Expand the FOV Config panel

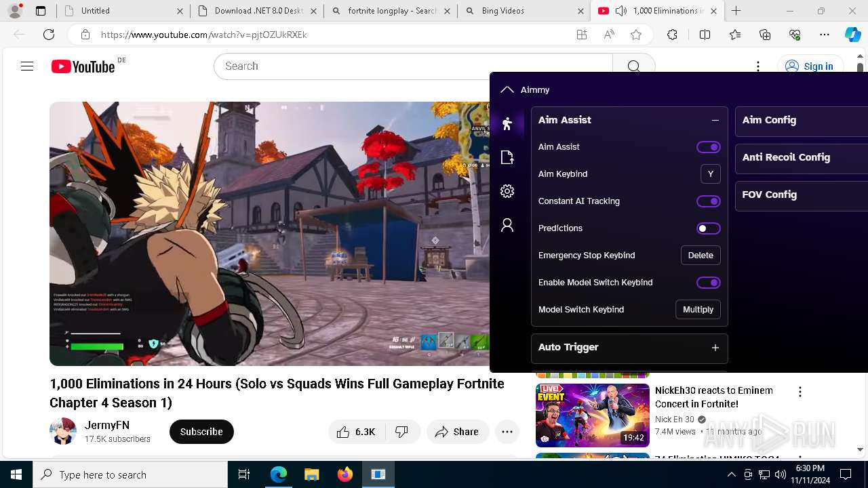click(802, 195)
